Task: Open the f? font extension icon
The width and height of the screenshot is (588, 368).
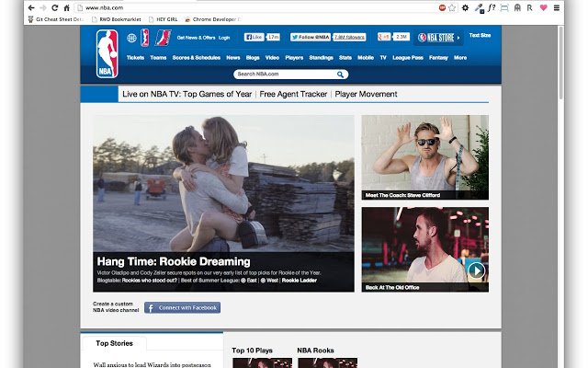Action: tap(492, 7)
